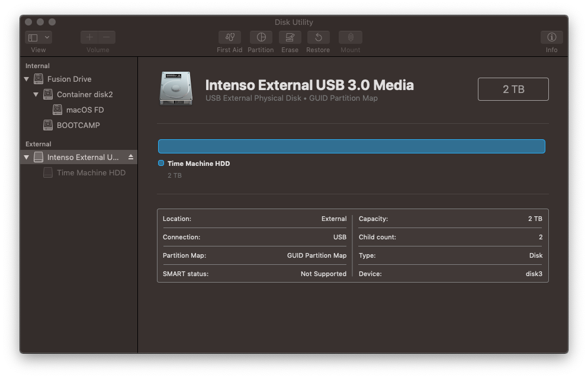This screenshot has height=378, width=588.
Task: Click the Type value Disk
Action: pos(536,255)
